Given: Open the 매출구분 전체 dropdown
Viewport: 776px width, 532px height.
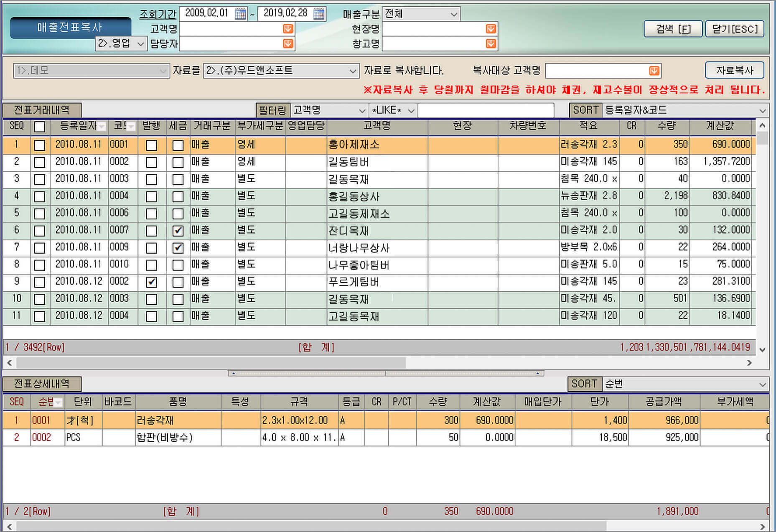Looking at the screenshot, I should point(421,14).
